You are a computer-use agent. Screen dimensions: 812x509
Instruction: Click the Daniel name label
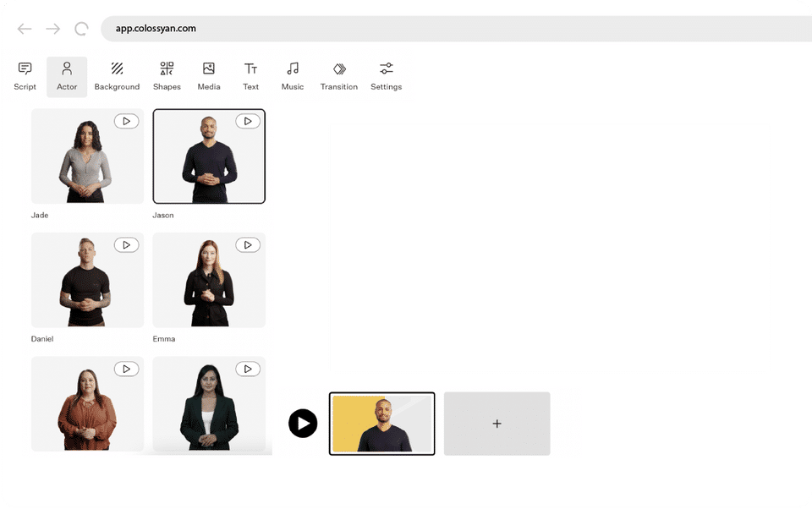pyautogui.click(x=42, y=339)
